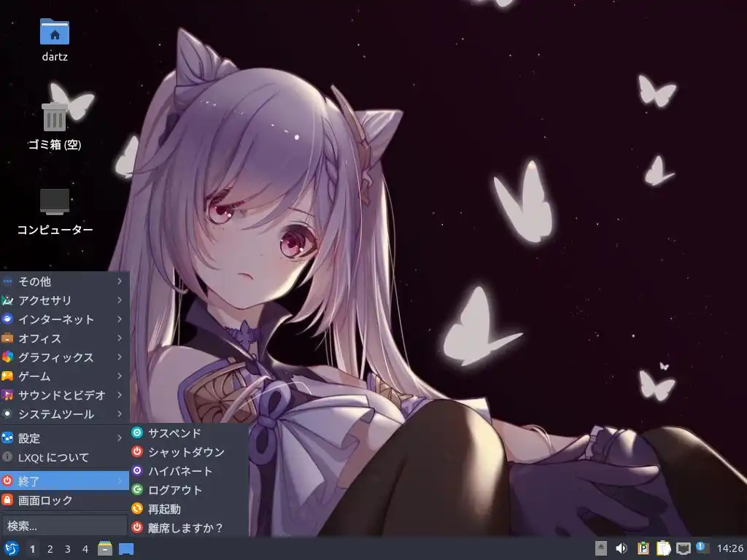Open the file manager taskbar icon
The width and height of the screenshot is (747, 560).
pyautogui.click(x=105, y=549)
